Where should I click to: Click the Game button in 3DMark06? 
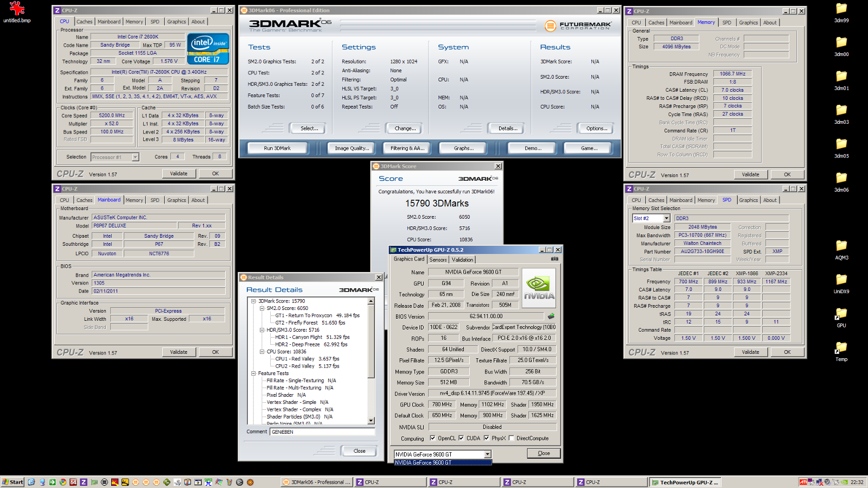coord(589,148)
